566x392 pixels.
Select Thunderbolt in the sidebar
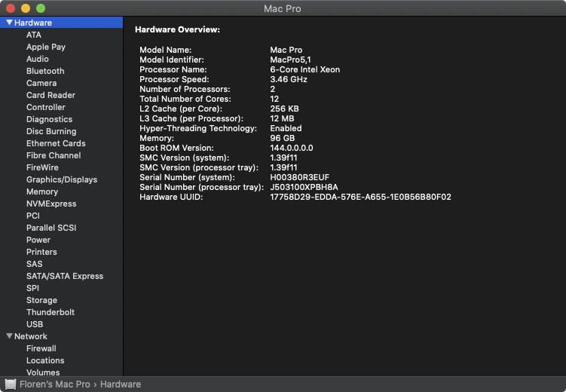click(x=50, y=312)
